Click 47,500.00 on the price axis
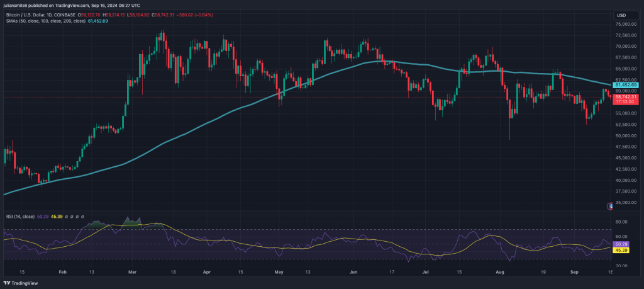The image size is (644, 289). pos(627,147)
